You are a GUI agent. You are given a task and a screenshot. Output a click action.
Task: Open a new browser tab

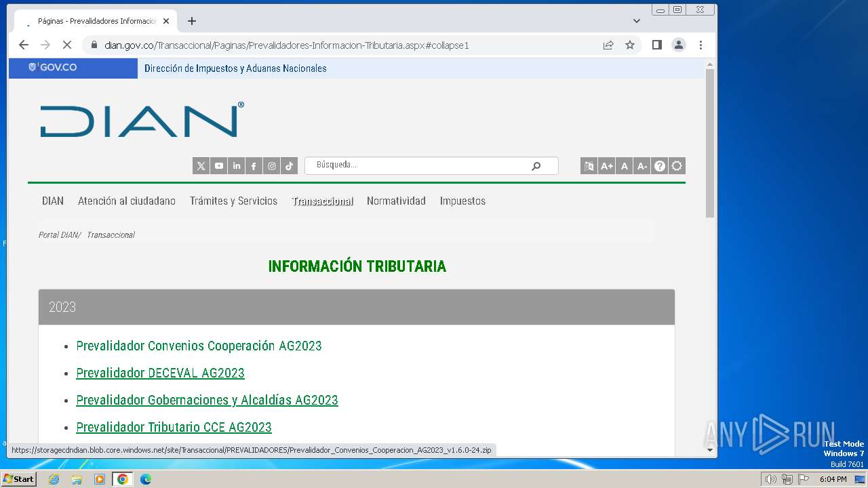click(192, 21)
